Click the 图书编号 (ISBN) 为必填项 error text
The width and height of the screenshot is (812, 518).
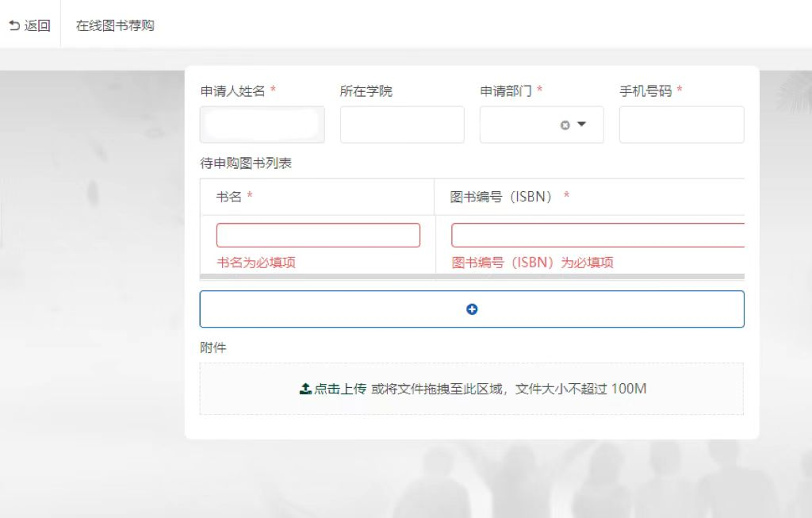[x=532, y=263]
